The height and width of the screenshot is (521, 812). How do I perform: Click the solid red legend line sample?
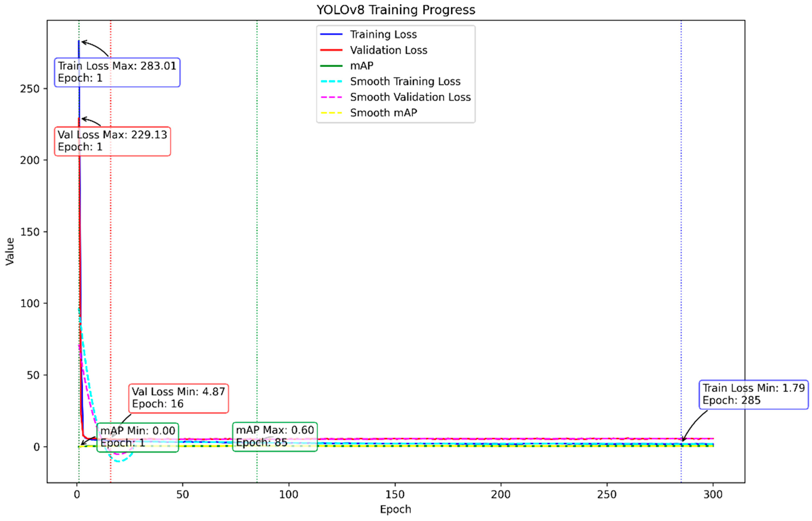(x=331, y=50)
